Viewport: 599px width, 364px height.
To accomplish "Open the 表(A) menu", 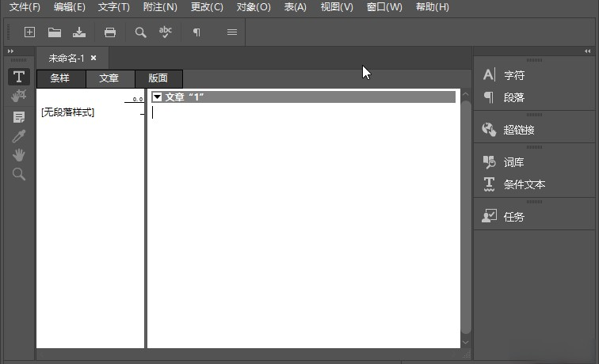I will [x=295, y=7].
